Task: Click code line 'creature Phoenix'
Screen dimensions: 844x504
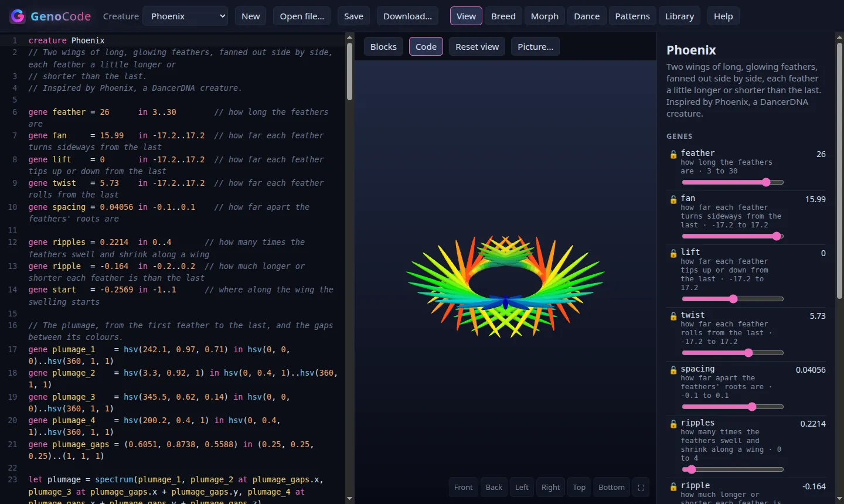Action: pyautogui.click(x=67, y=40)
